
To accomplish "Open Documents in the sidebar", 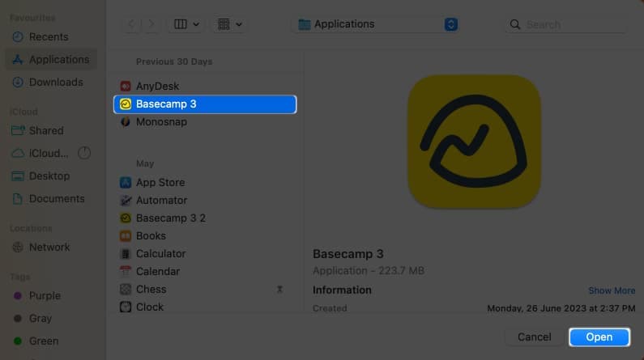I will point(51,198).
